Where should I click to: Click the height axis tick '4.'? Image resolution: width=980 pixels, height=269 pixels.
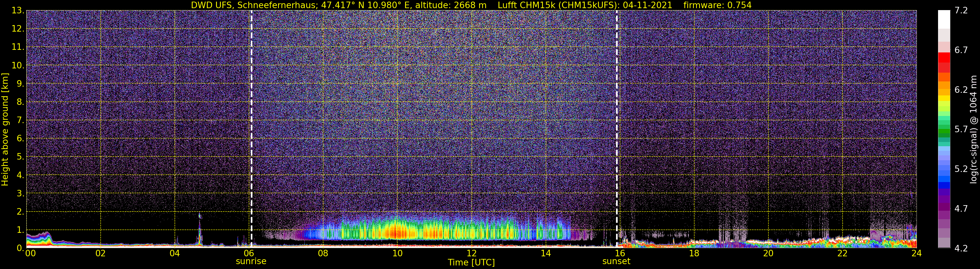click(x=20, y=175)
